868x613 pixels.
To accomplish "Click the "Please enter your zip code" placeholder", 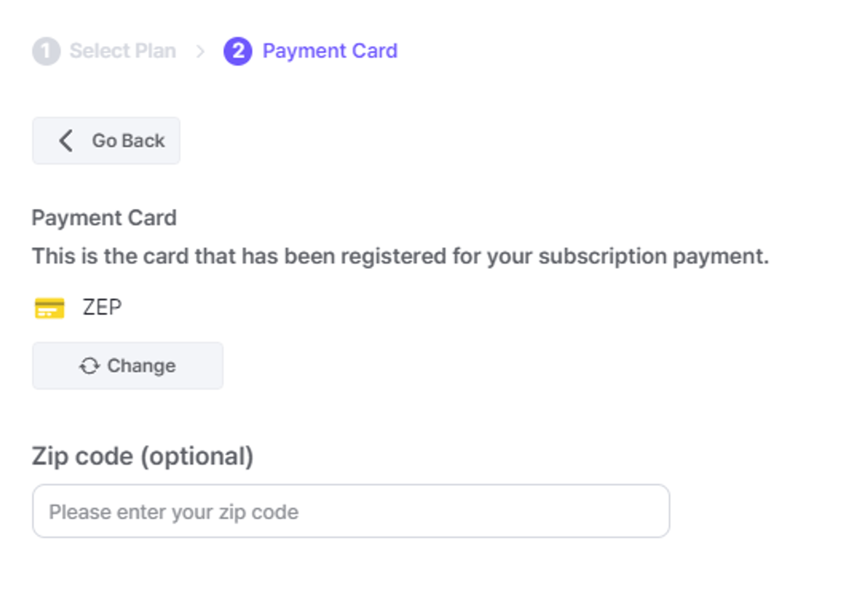I will click(x=174, y=512).
